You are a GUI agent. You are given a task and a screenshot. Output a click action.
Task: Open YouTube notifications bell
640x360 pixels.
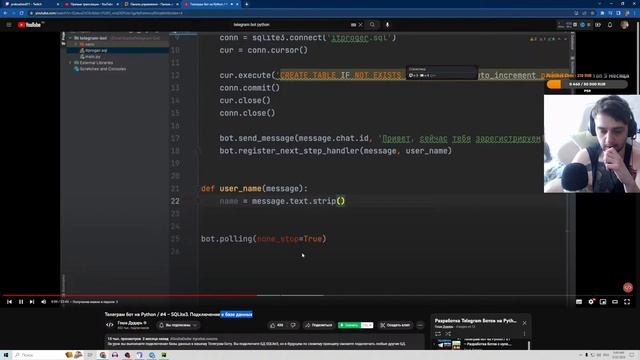pyautogui.click(x=610, y=25)
